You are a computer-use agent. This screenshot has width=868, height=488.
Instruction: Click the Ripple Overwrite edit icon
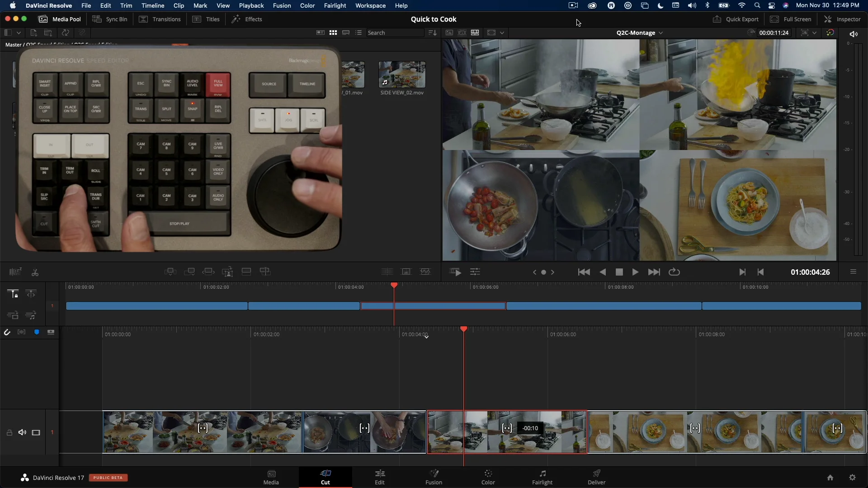pos(208,272)
